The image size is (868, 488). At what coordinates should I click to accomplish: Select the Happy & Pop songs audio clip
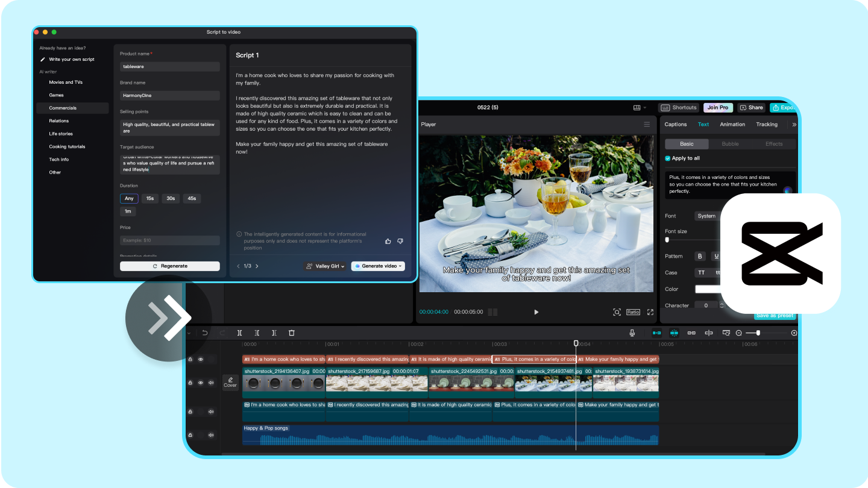tap(450, 434)
